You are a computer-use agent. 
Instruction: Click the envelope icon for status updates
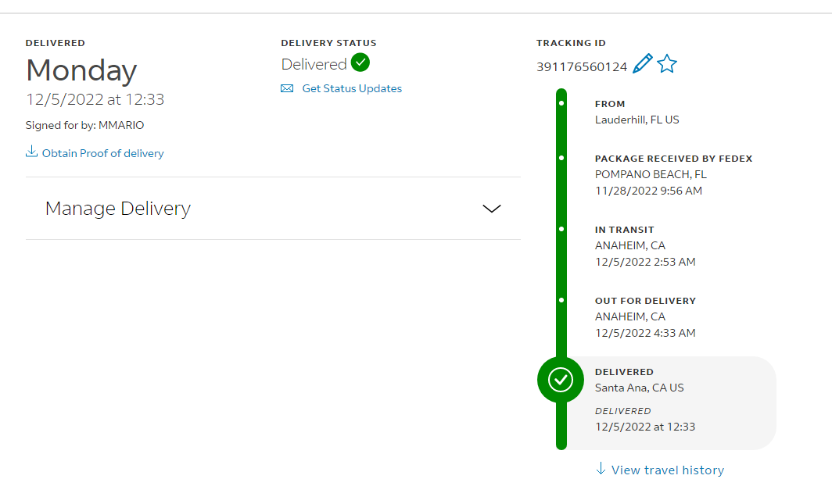(287, 88)
